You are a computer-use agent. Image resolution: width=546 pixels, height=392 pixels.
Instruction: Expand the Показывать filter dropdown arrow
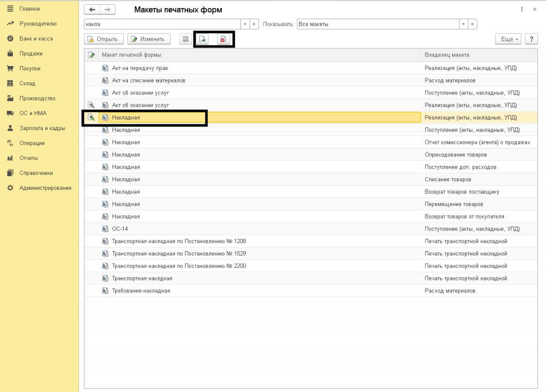tap(464, 24)
